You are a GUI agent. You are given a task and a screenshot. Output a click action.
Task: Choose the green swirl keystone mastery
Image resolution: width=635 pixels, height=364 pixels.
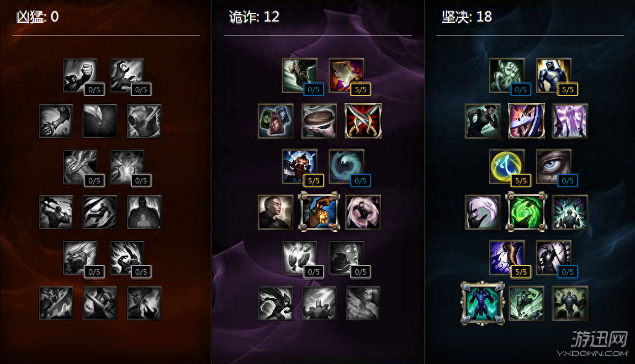(526, 212)
